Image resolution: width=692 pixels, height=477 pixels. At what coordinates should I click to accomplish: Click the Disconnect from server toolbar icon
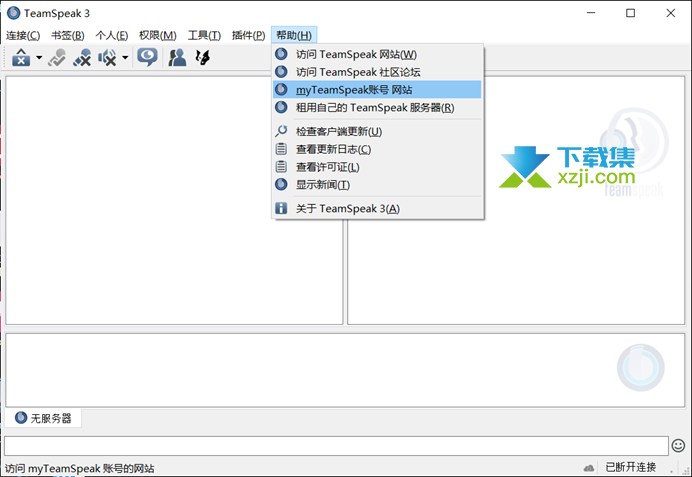57,57
